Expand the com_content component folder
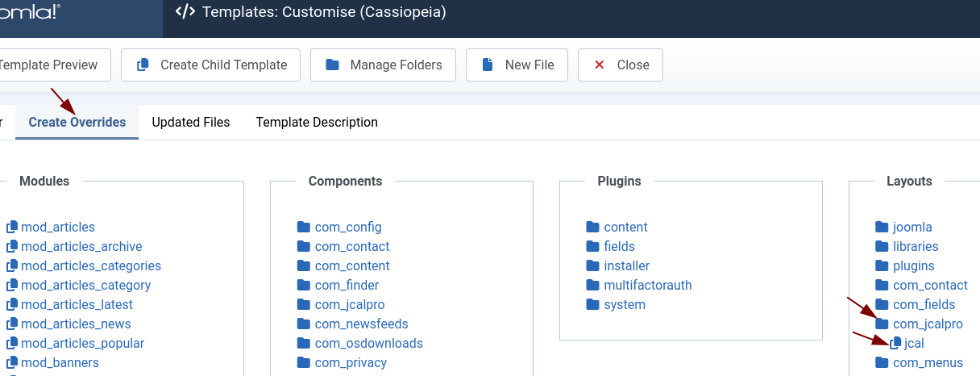Screen dimensions: 980x376 (343, 266)
